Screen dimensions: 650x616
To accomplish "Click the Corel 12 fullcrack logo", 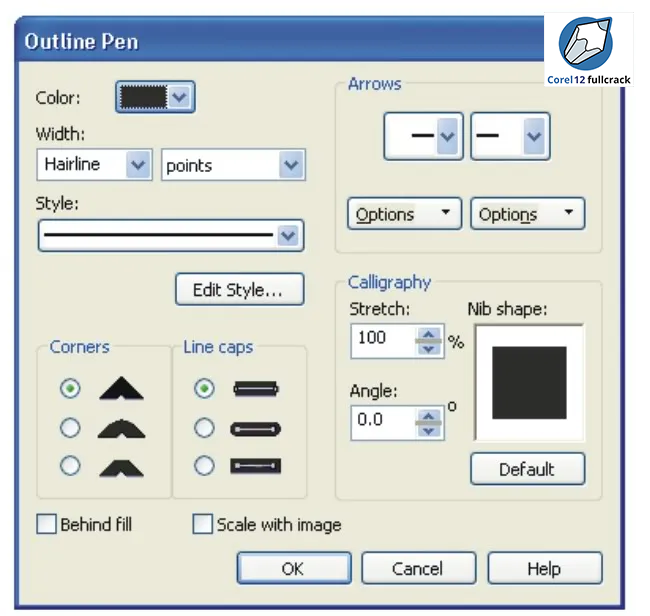I will coord(589,50).
